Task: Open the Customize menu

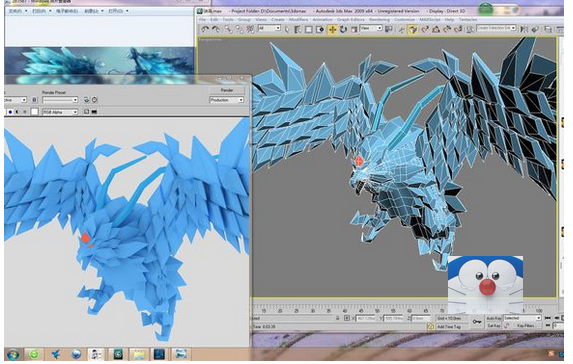Action: coord(404,20)
